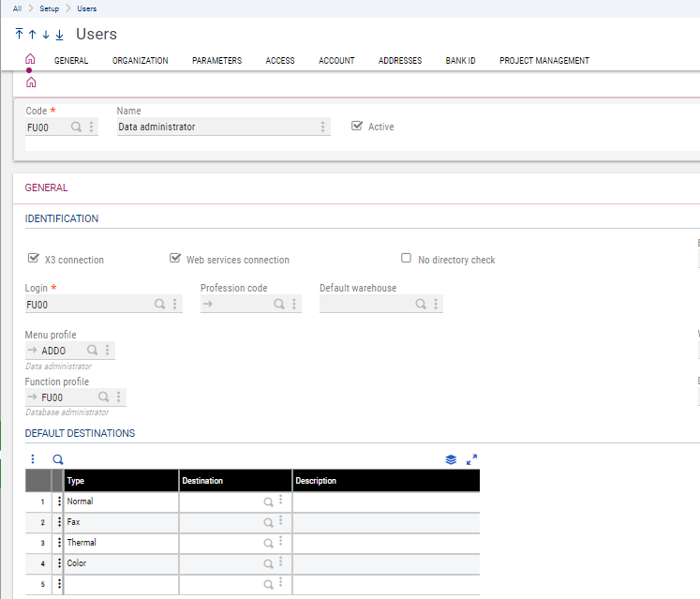This screenshot has width=700, height=599.
Task: Go to last record arrow icon
Action: click(x=59, y=35)
